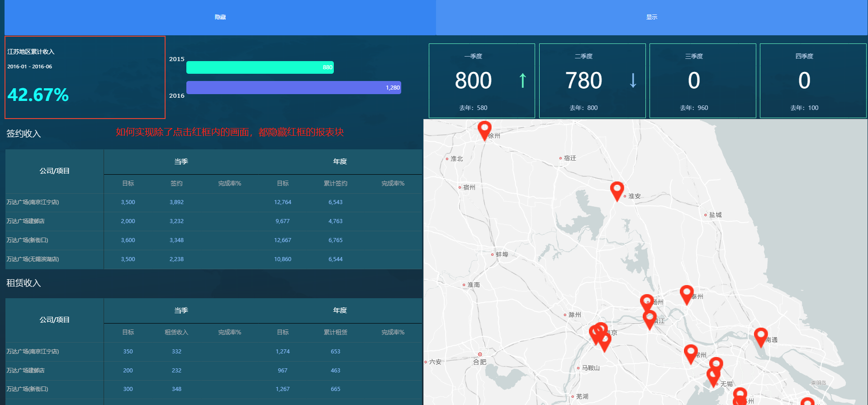Click the 累计签约 column header

tap(335, 183)
